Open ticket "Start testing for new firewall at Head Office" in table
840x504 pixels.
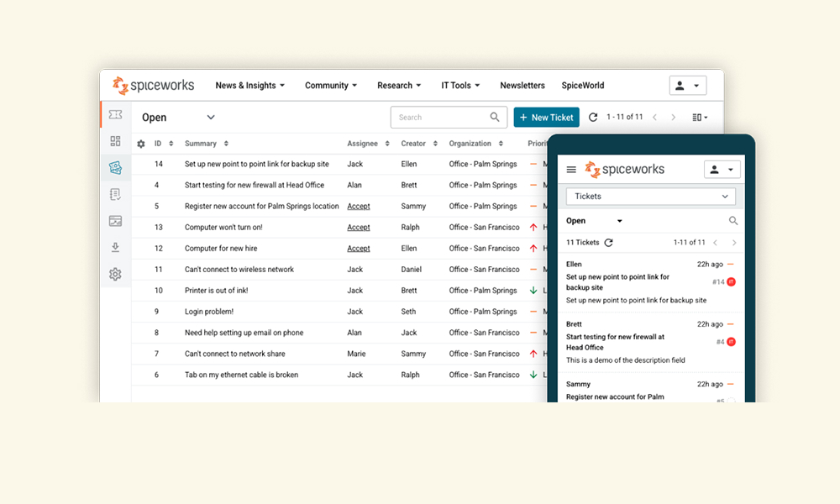255,185
